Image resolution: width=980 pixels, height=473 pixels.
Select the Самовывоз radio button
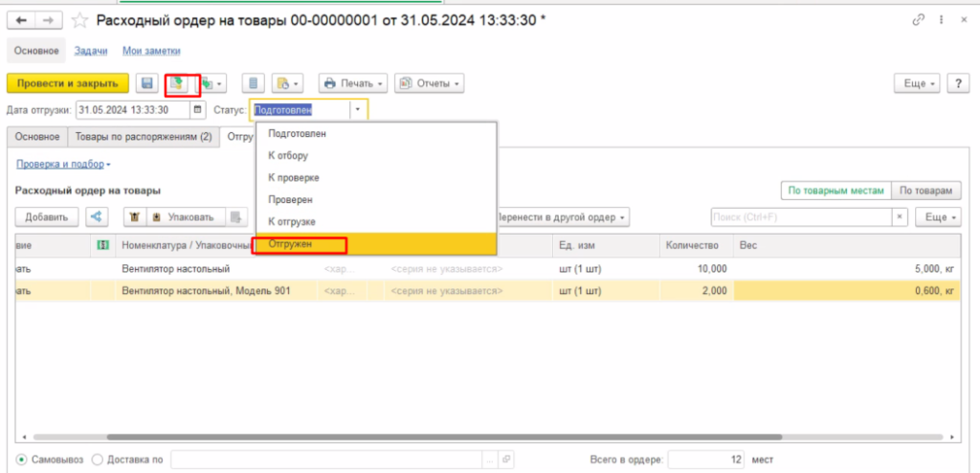tap(23, 460)
